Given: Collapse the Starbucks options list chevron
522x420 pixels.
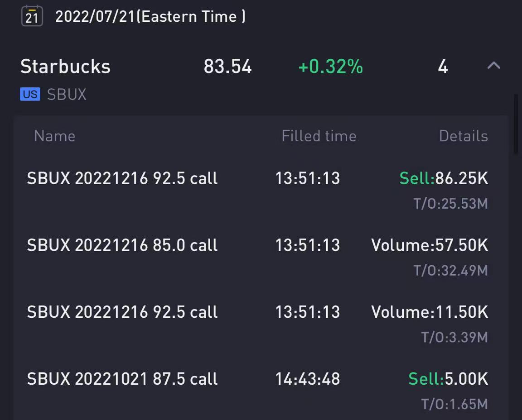Looking at the screenshot, I should point(494,66).
